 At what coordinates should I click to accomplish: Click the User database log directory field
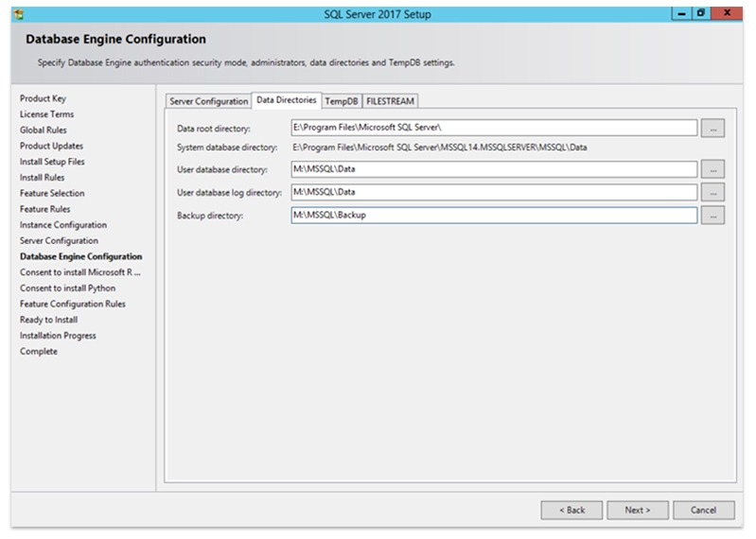(494, 192)
